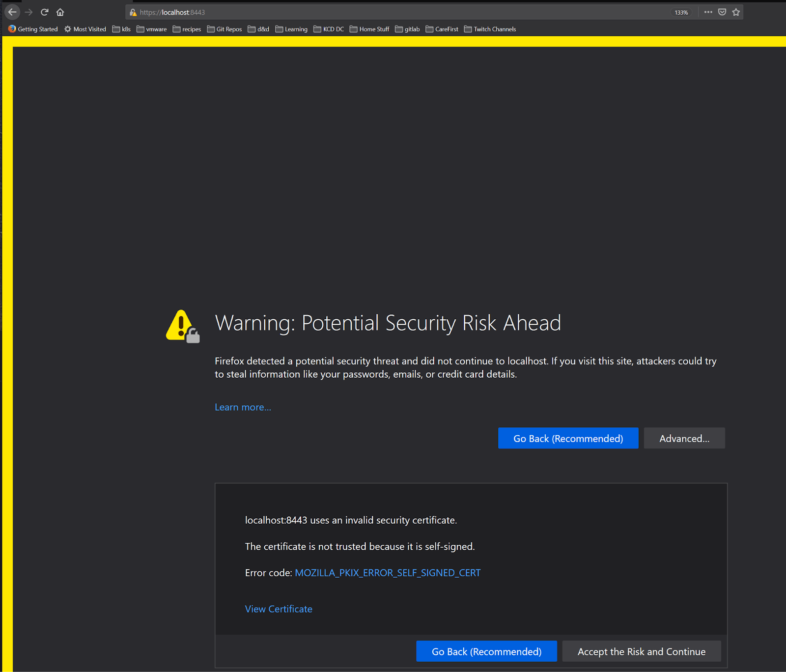Click the 133% zoom level indicator
This screenshot has height=672, width=786.
tap(681, 12)
